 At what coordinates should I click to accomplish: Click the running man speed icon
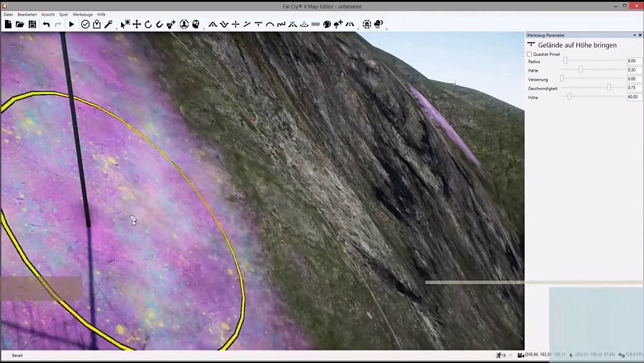(x=499, y=355)
